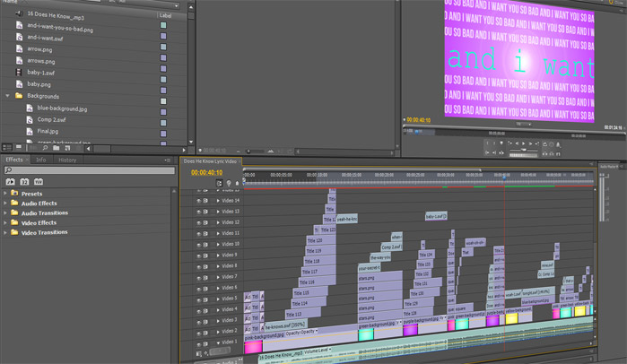Image resolution: width=627 pixels, height=364 pixels.
Task: Hide the Video 10 track
Action: click(198, 245)
